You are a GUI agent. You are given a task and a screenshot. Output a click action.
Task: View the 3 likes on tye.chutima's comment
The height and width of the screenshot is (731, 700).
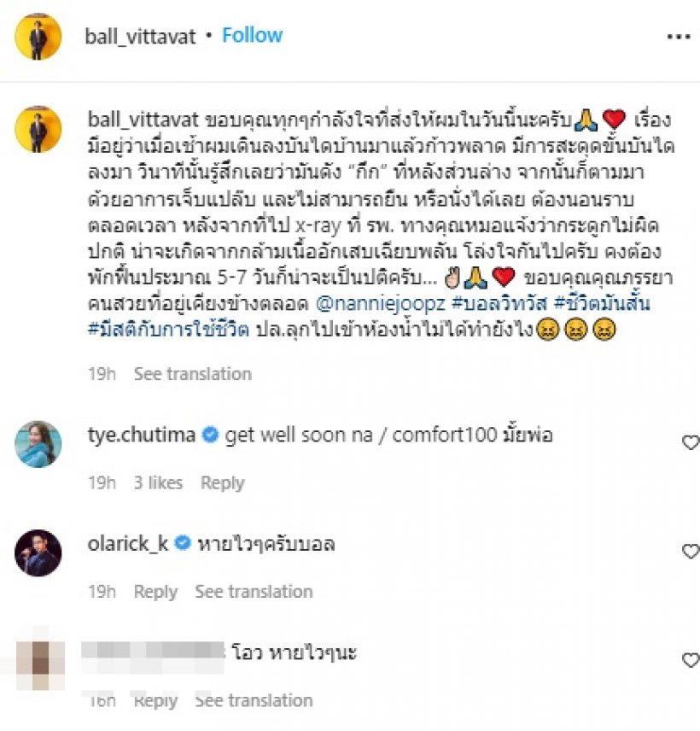click(159, 482)
